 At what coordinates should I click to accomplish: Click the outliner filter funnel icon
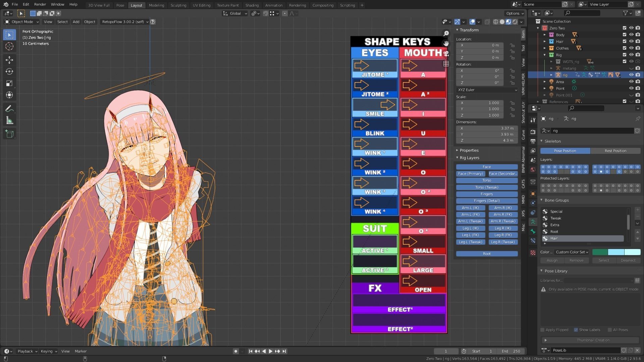pyautogui.click(x=626, y=13)
